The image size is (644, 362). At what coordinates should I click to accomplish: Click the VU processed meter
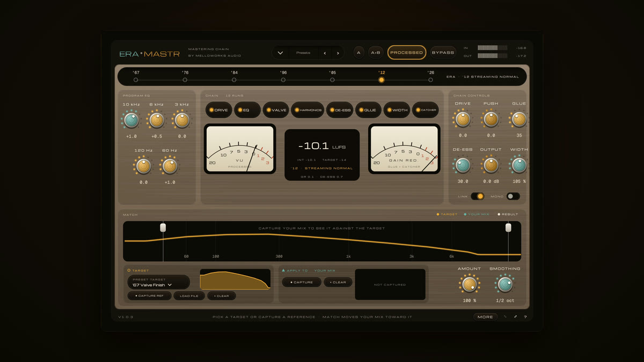click(x=240, y=149)
